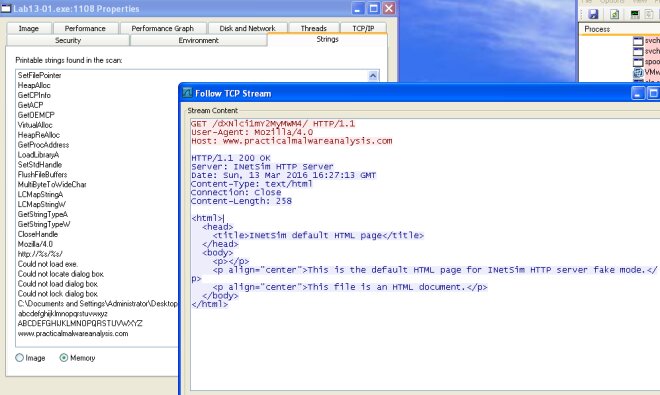This screenshot has width=660, height=395.
Task: Select 'Could not lock dialog box.' string
Action: pos(58,294)
